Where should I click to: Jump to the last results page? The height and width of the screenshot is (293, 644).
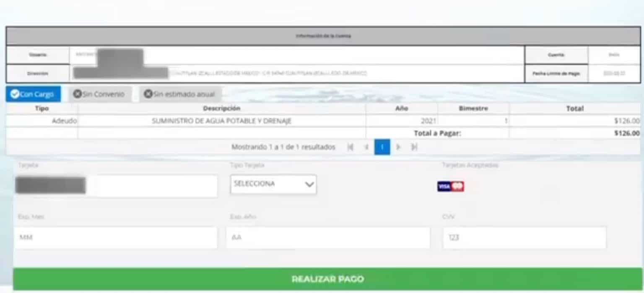pyautogui.click(x=414, y=147)
